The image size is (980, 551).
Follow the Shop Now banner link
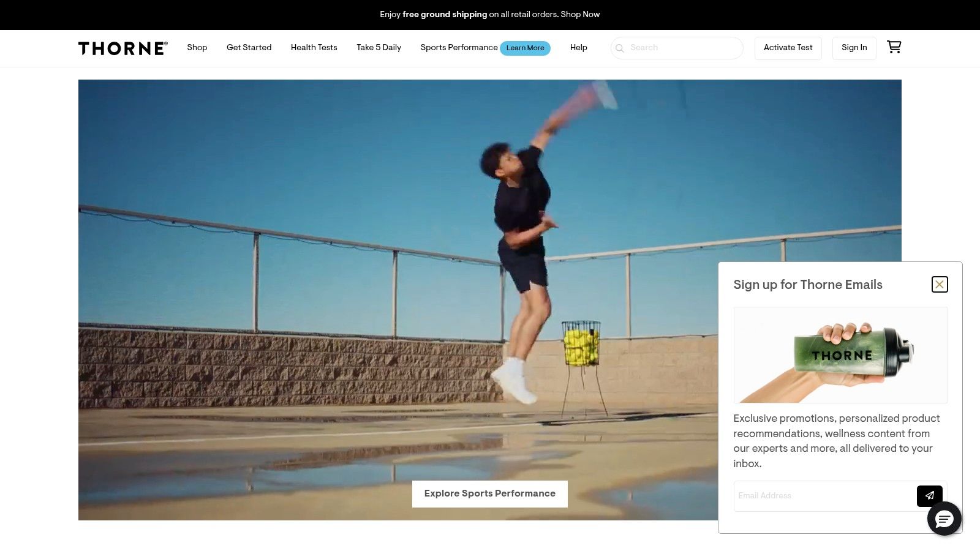[x=580, y=14]
